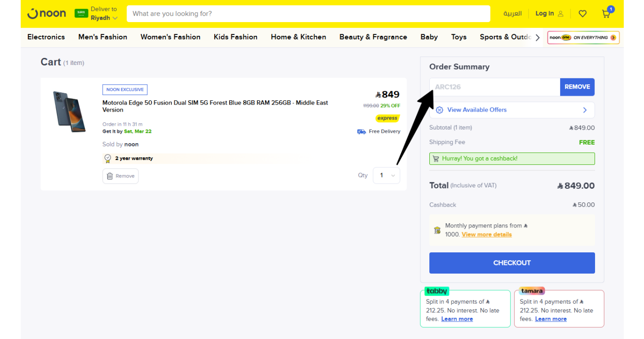Click the Cashback 50.00 amount
Image resolution: width=644 pixels, height=339 pixels.
coord(584,205)
